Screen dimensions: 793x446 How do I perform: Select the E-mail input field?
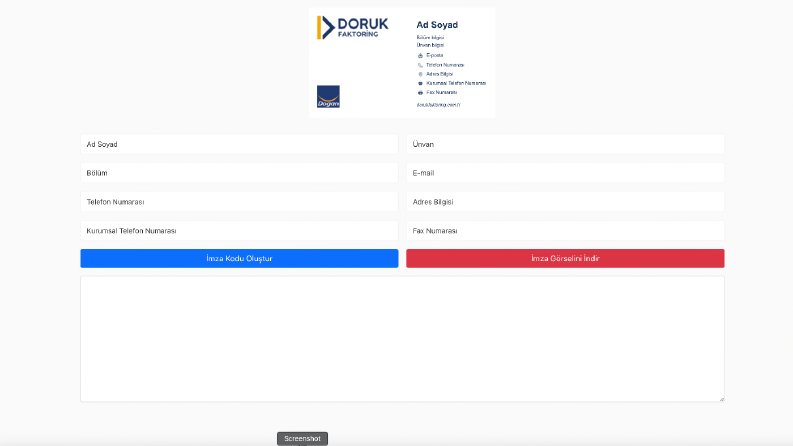click(565, 173)
